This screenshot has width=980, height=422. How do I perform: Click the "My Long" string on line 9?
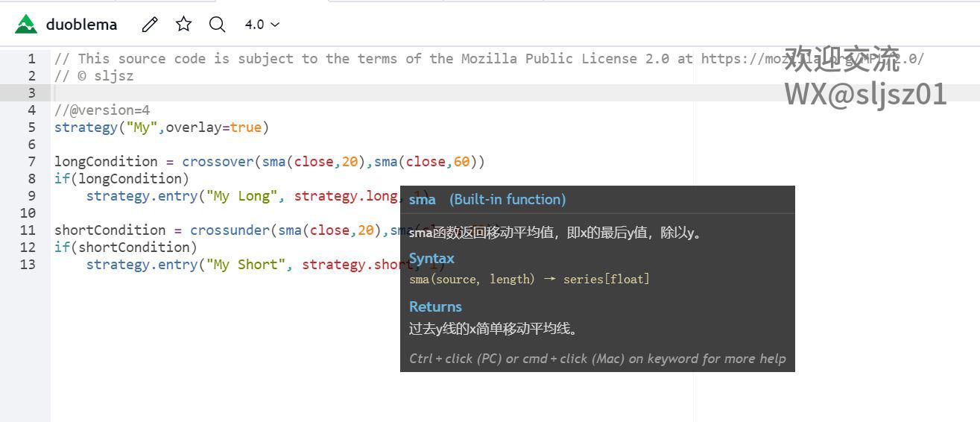click(x=241, y=196)
